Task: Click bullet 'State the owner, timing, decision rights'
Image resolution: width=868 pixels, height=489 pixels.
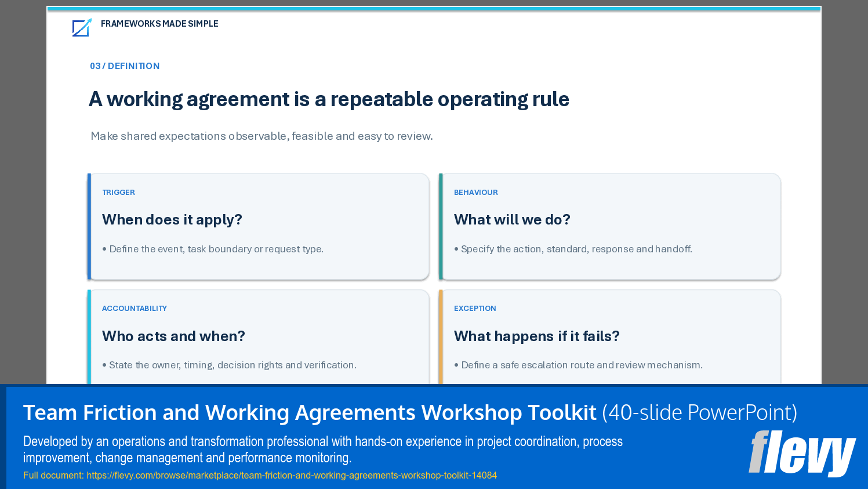Action: click(229, 365)
